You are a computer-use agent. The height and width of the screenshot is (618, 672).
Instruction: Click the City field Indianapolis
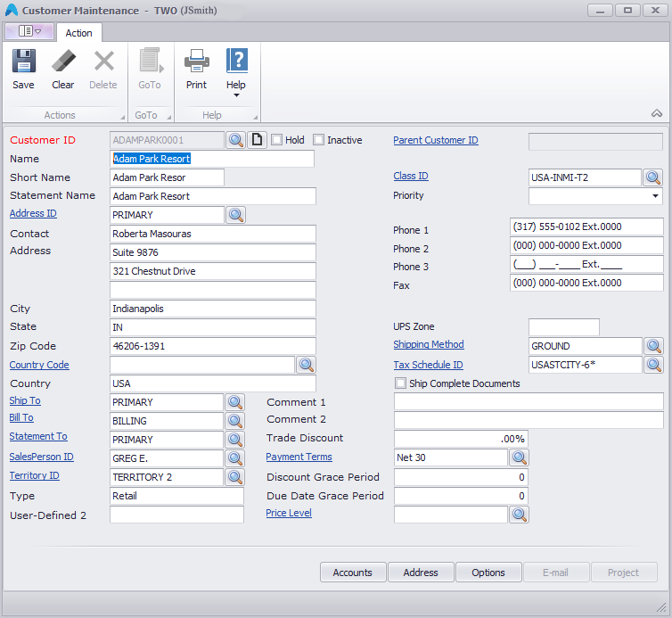click(213, 309)
